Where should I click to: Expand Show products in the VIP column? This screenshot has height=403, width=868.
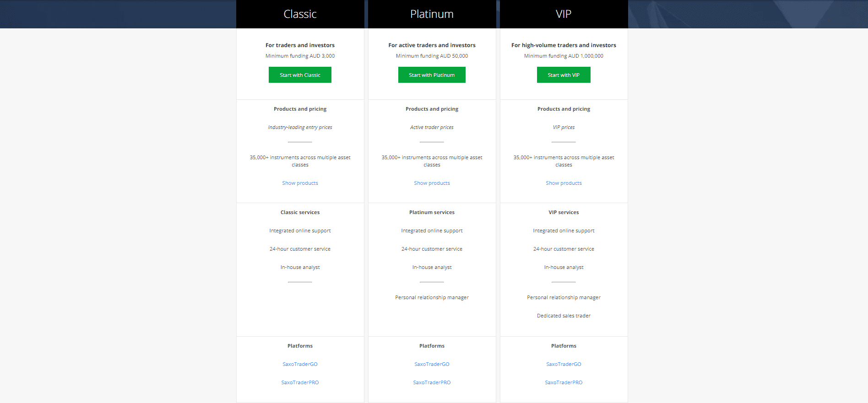pos(564,183)
